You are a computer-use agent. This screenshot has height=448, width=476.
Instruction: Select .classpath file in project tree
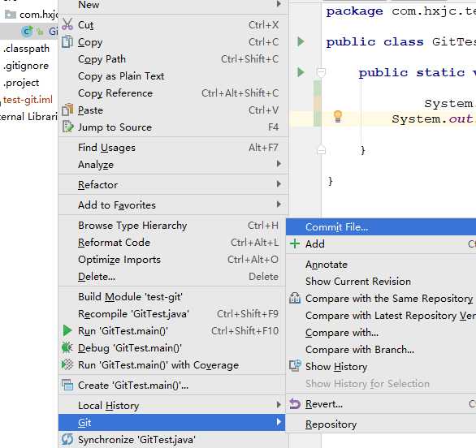coord(26,48)
